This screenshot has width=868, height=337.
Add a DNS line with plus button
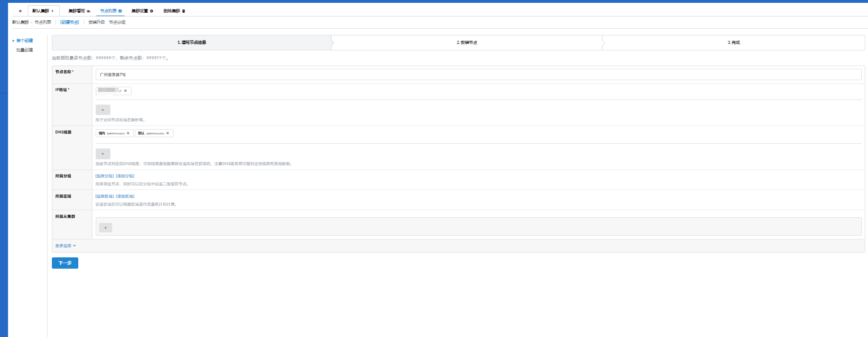coord(103,154)
